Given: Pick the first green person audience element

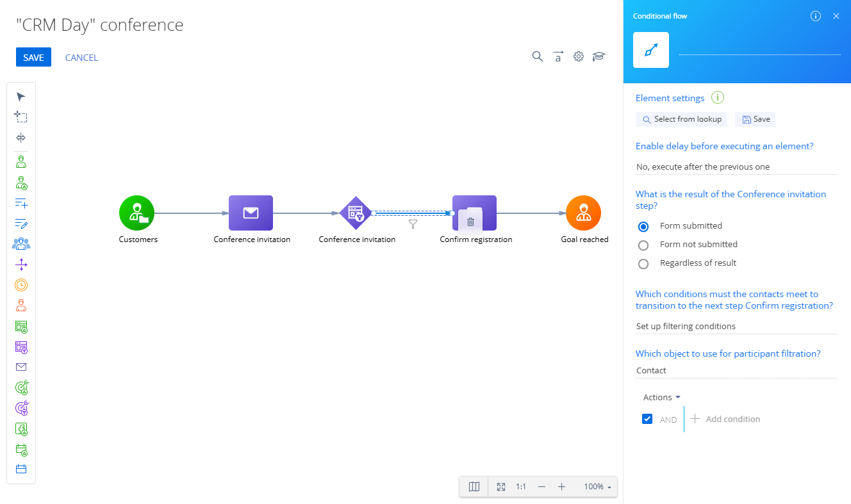Looking at the screenshot, I should (x=21, y=161).
